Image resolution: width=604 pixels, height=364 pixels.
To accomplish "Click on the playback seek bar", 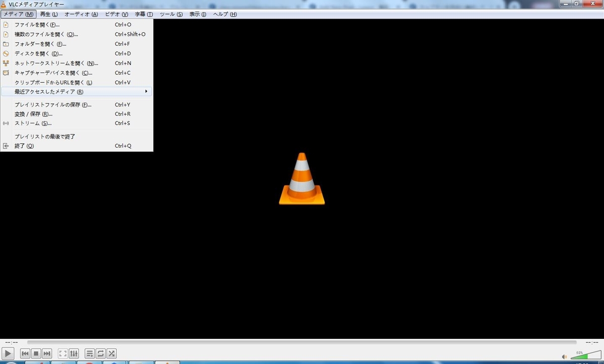I will coord(302,342).
